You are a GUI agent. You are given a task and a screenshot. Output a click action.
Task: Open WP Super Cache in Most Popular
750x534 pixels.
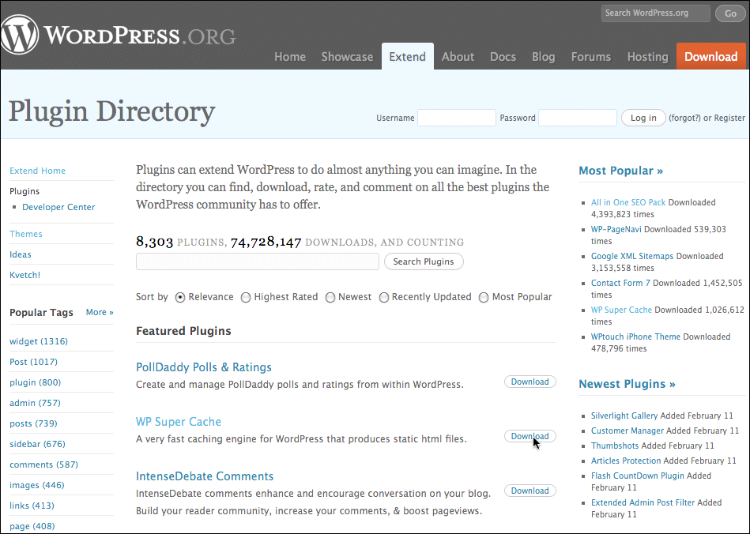(x=621, y=310)
